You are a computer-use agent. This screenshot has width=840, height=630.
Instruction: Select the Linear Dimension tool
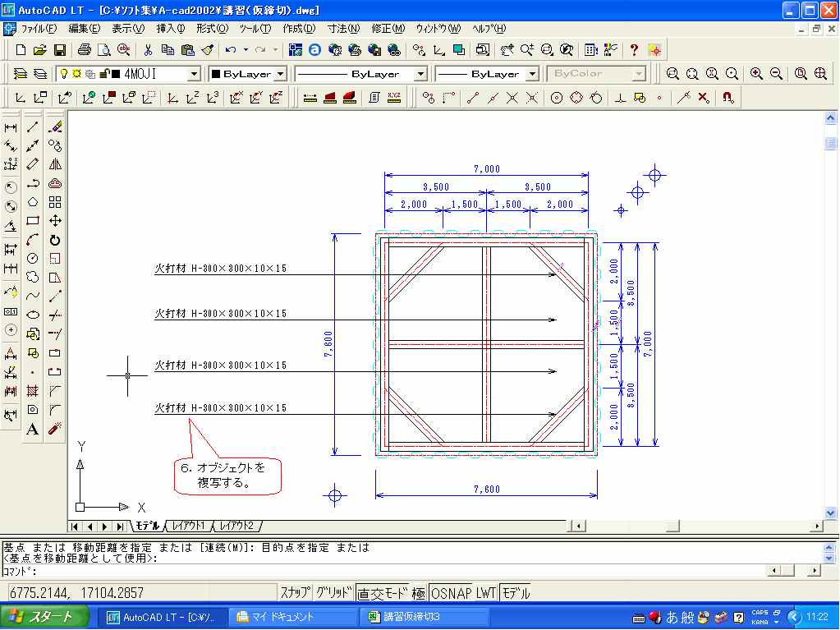coord(11,127)
